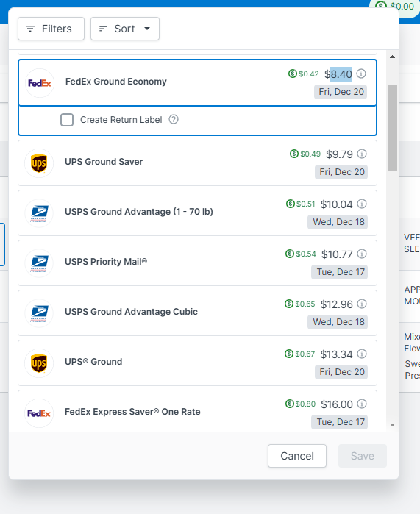Open info icon for USPS Priority Mail $10.77
Screen dimensions: 420x514
(362, 254)
